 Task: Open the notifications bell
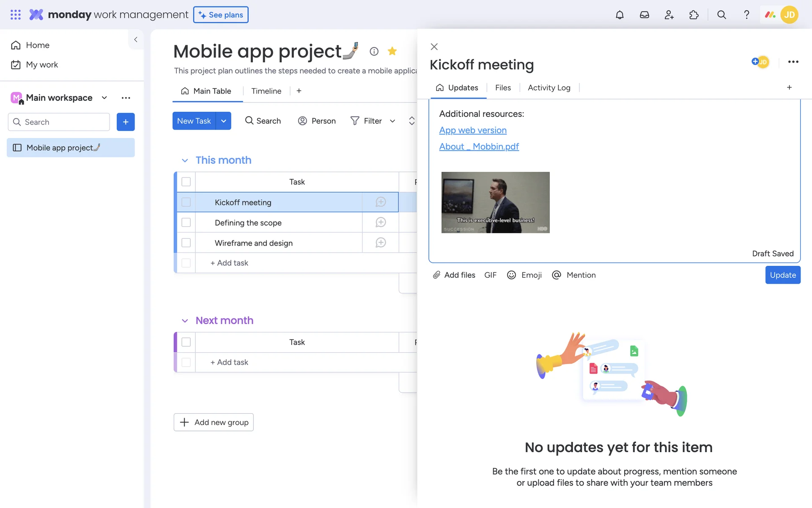click(x=619, y=15)
